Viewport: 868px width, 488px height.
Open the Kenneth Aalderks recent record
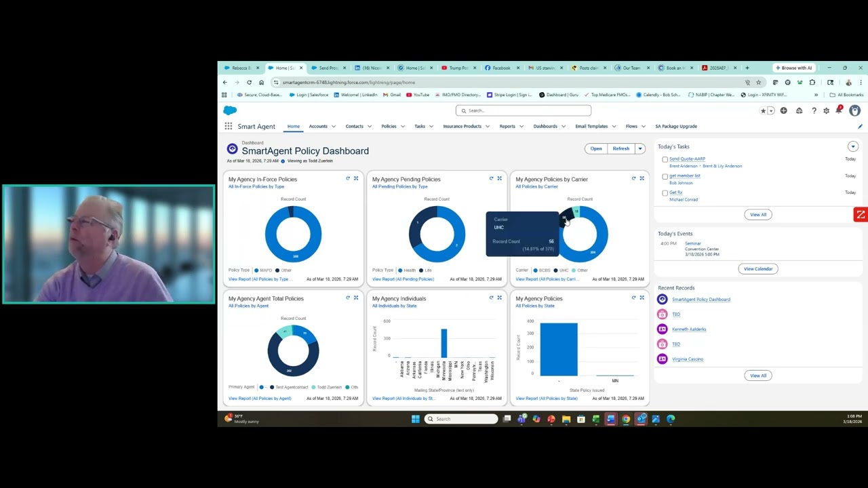click(689, 329)
